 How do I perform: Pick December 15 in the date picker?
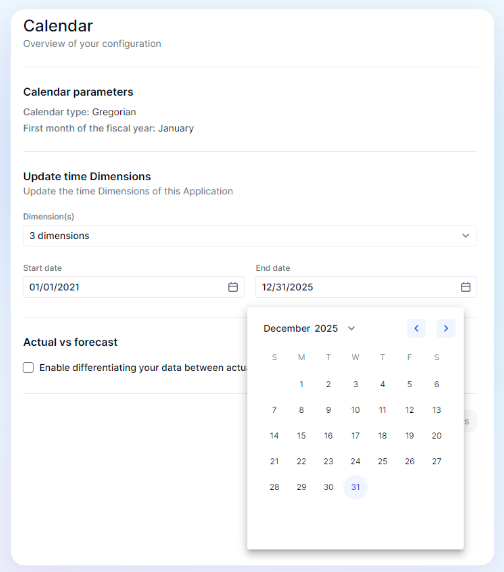click(301, 436)
